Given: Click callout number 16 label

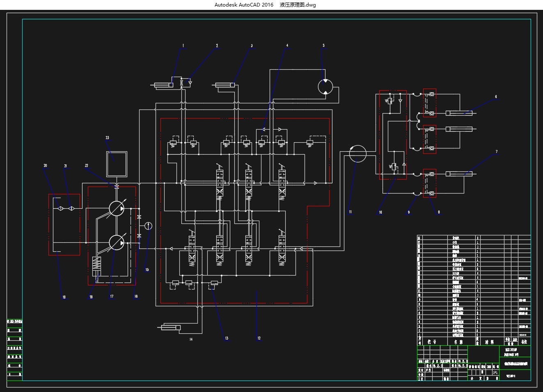Looking at the screenshot, I should click(136, 296).
